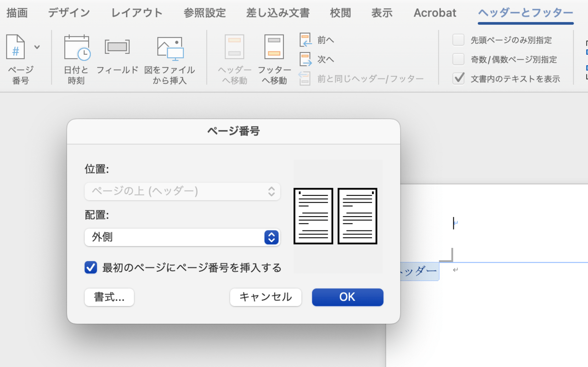
Task: Select the ヘッダーとフッター tab
Action: (x=526, y=13)
